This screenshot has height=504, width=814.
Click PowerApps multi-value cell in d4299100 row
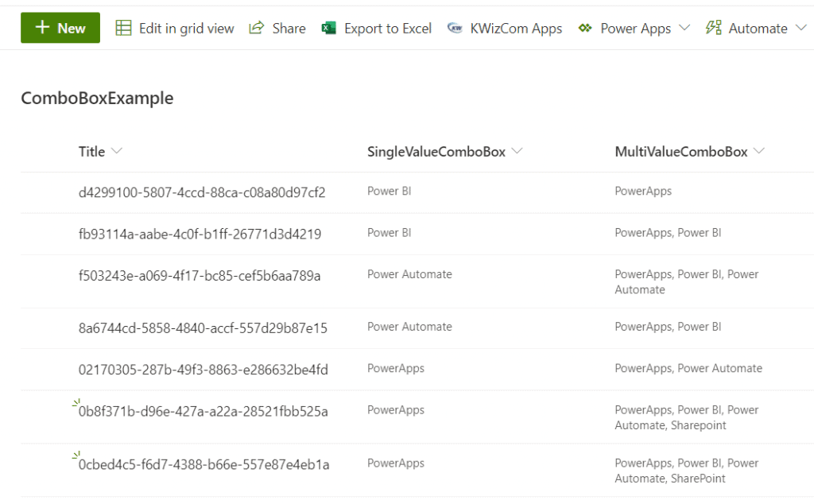pos(643,191)
